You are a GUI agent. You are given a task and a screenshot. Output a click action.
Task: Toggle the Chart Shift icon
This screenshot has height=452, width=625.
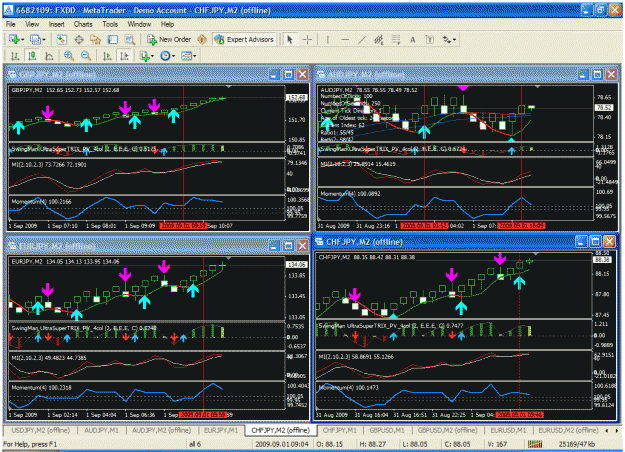(x=125, y=56)
